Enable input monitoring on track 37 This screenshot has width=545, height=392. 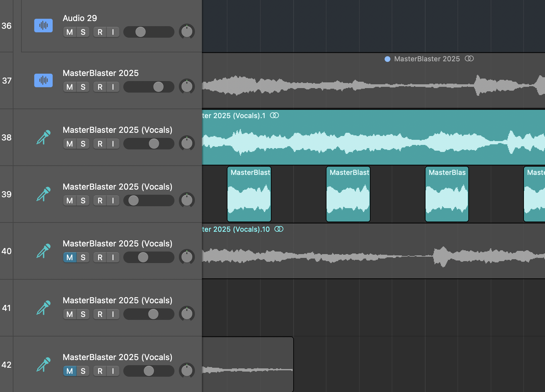[x=113, y=87]
